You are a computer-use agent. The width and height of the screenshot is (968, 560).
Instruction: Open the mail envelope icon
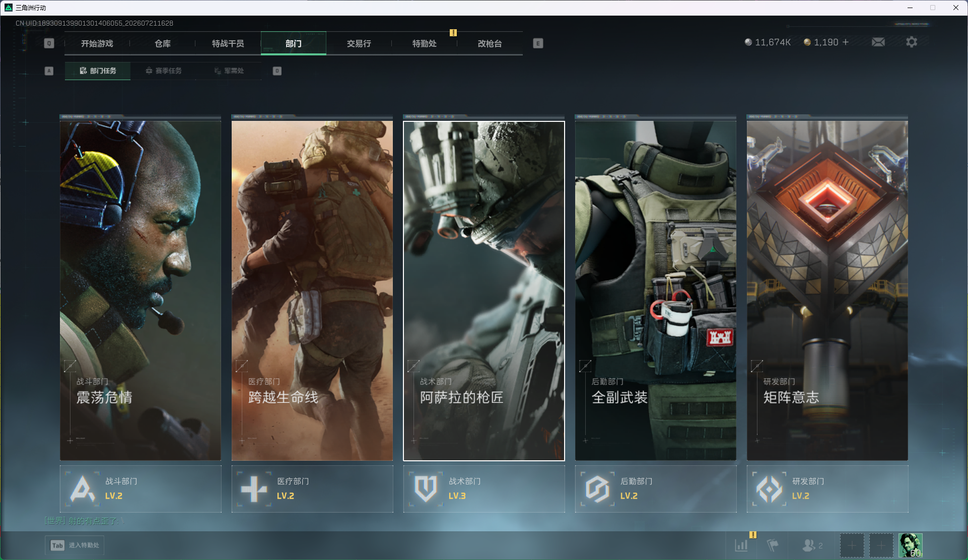point(878,42)
